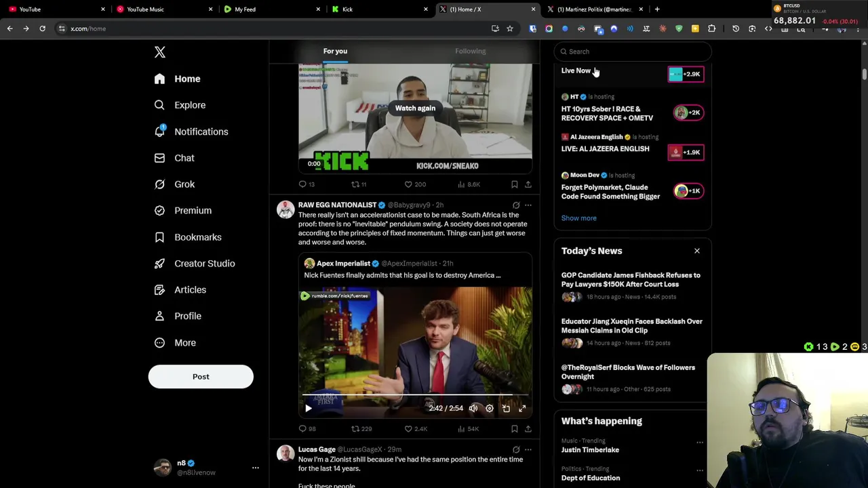Click the Grok icon on Lucas Gage post
This screenshot has height=488, width=868.
(x=516, y=449)
